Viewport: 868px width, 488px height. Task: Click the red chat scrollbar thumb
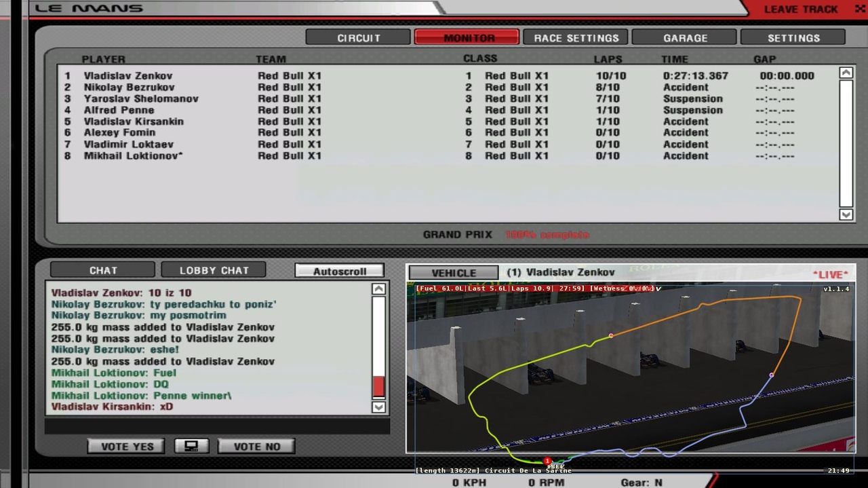(x=378, y=386)
